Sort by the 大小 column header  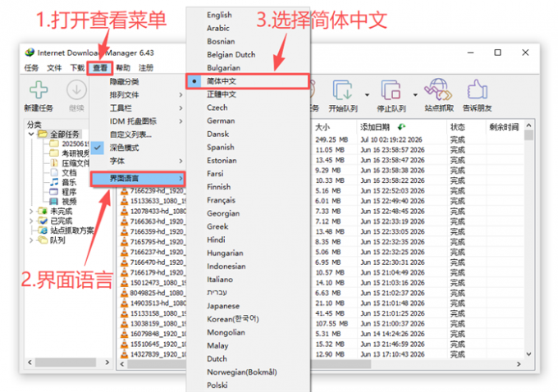click(334, 127)
